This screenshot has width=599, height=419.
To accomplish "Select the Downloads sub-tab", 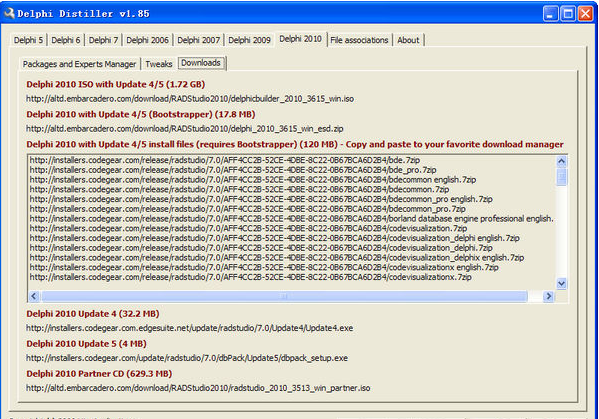I will [201, 63].
